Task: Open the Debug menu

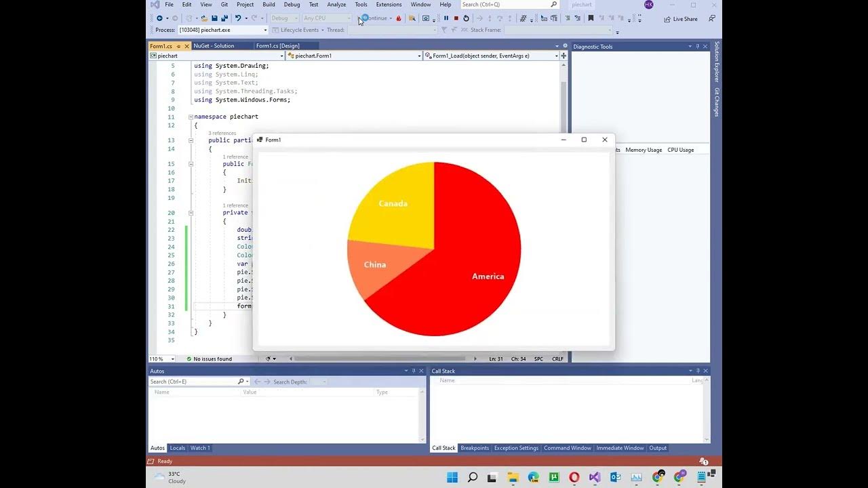Action: click(x=292, y=5)
